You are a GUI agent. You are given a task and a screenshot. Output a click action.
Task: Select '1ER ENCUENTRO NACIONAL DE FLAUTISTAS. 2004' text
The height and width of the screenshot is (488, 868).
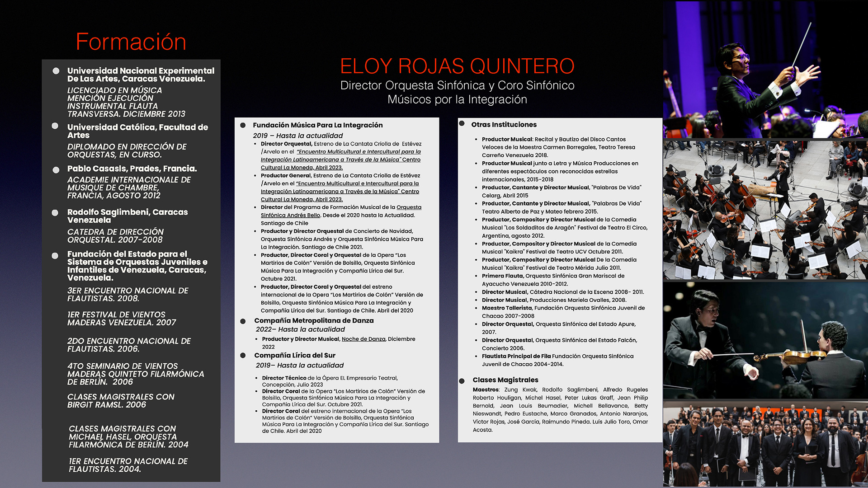[128, 465]
